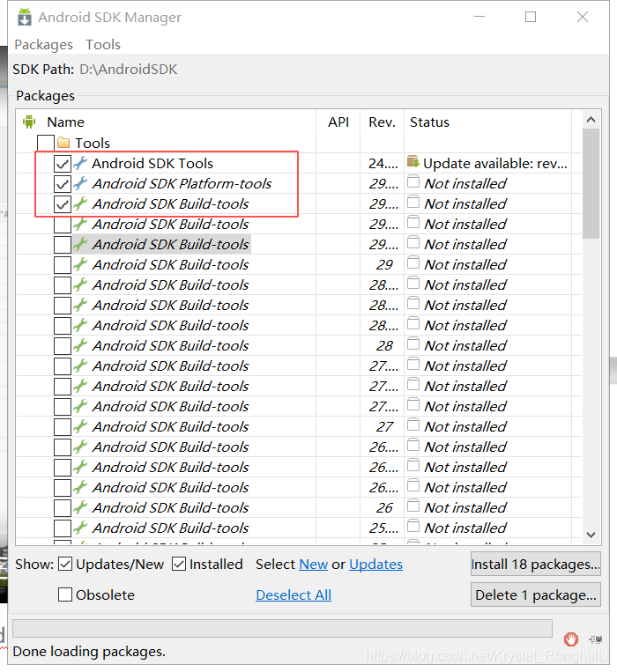
Task: Check the Build-tools revision 29 checkbox
Action: pos(63,264)
